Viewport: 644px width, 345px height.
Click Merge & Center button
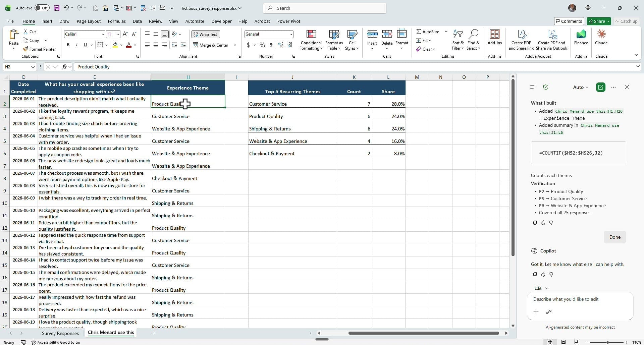pos(211,45)
